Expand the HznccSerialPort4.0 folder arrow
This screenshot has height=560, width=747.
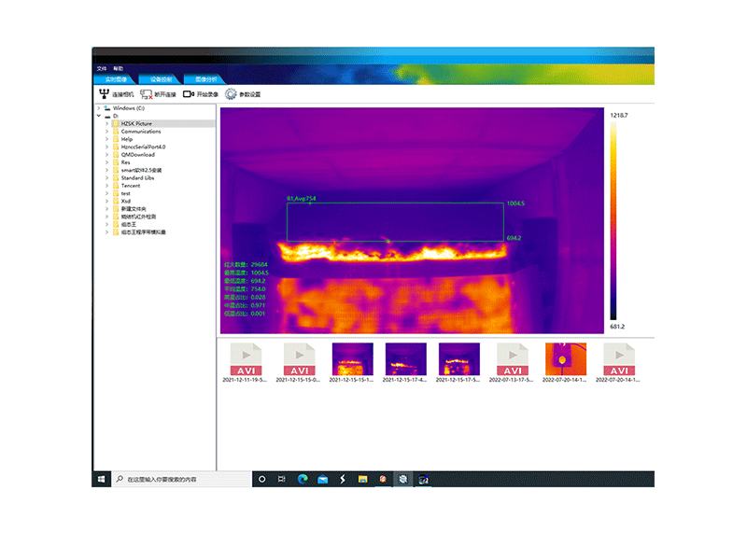(106, 147)
